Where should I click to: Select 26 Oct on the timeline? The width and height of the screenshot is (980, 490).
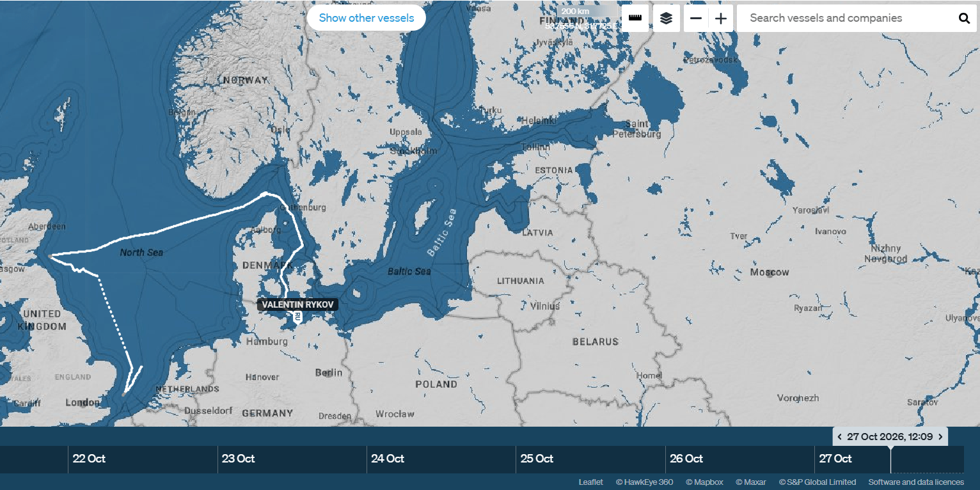point(686,459)
